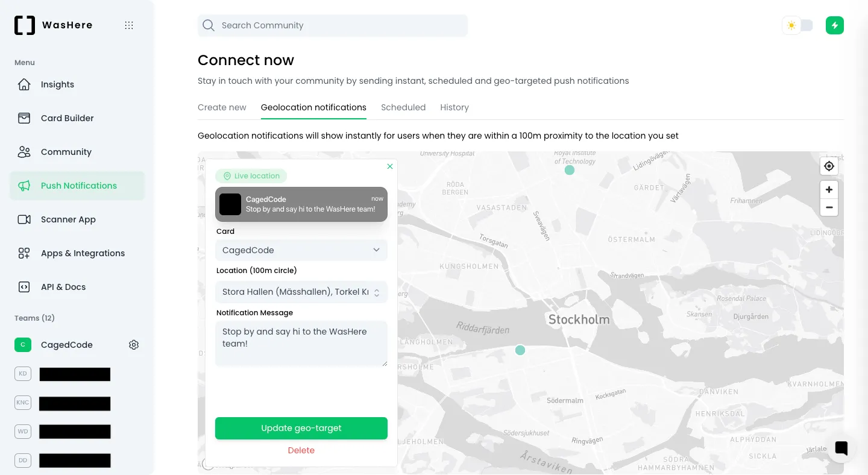Open the chat support bubble
This screenshot has height=475, width=868.
841,448
